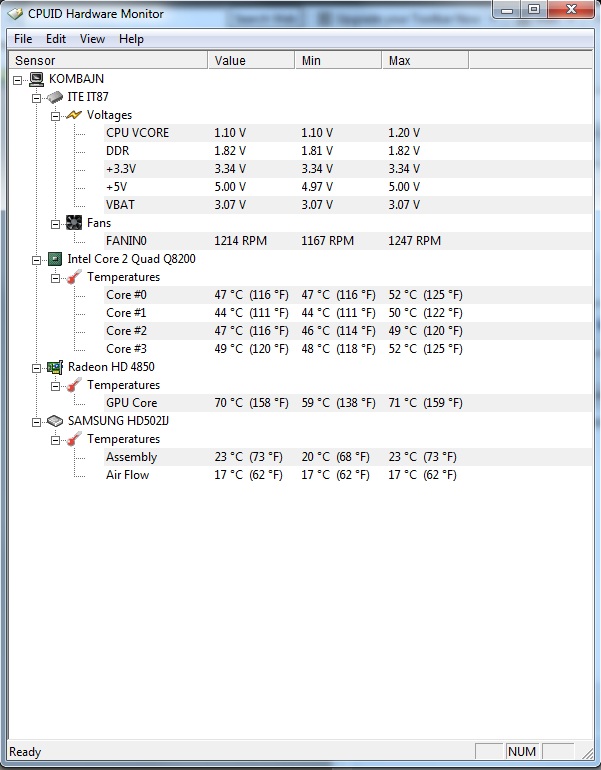Viewport: 601px width, 770px height.
Task: Select the Core #1 row
Action: 348,313
